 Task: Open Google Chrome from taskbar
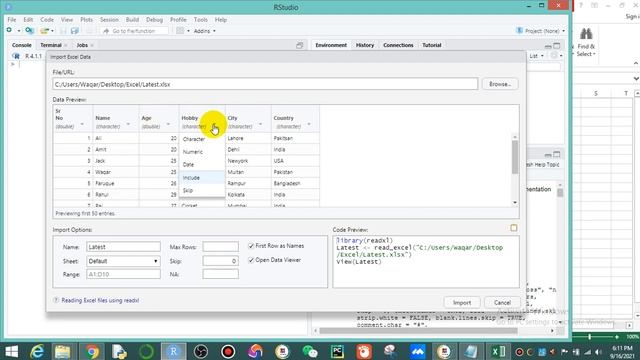91,351
